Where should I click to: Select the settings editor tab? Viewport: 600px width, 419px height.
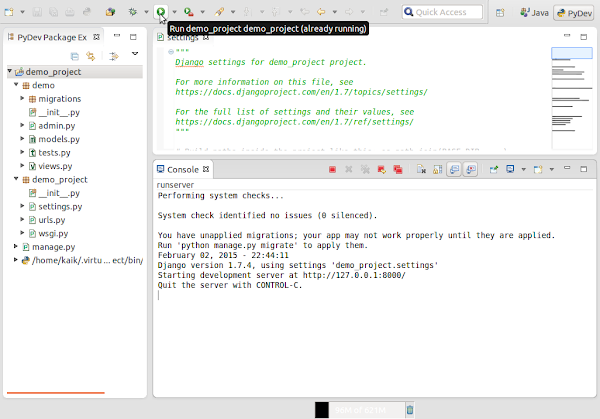coord(183,37)
